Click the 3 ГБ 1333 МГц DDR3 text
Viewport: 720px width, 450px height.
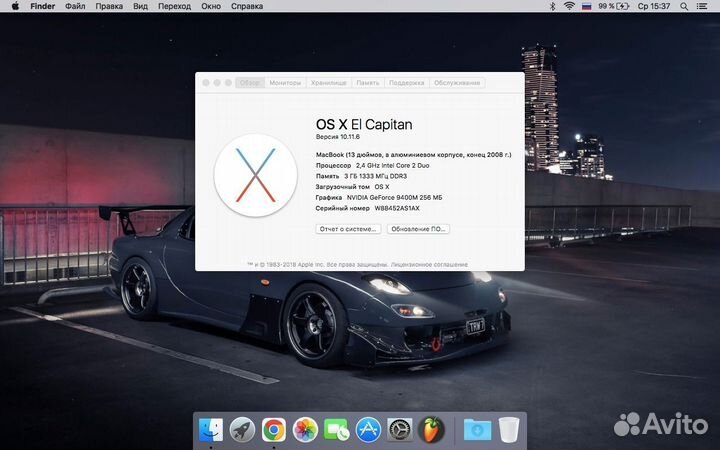[376, 176]
